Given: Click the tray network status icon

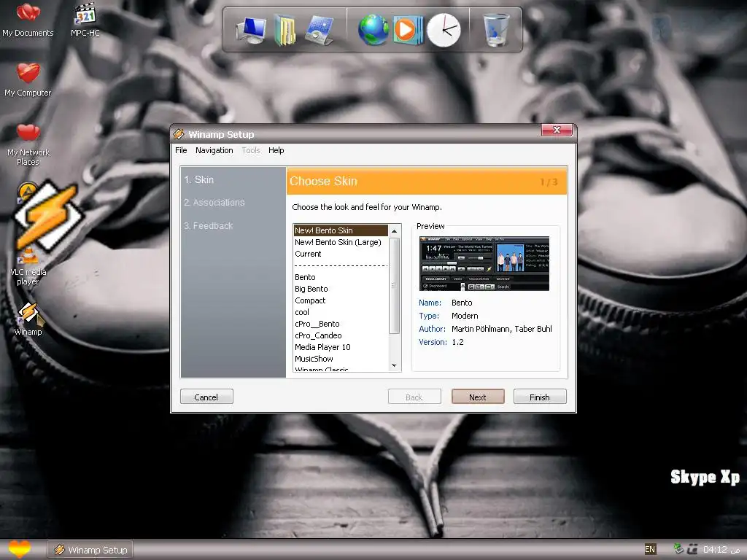Looking at the screenshot, I should tap(679, 549).
